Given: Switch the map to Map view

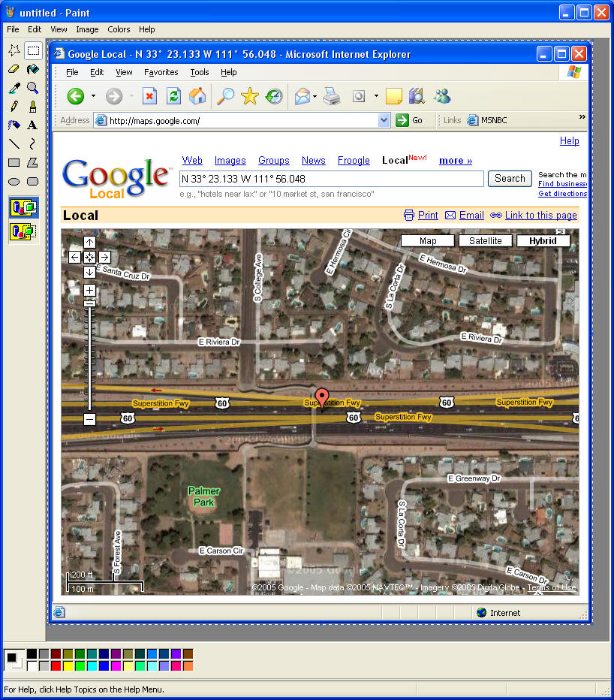Looking at the screenshot, I should coord(428,241).
